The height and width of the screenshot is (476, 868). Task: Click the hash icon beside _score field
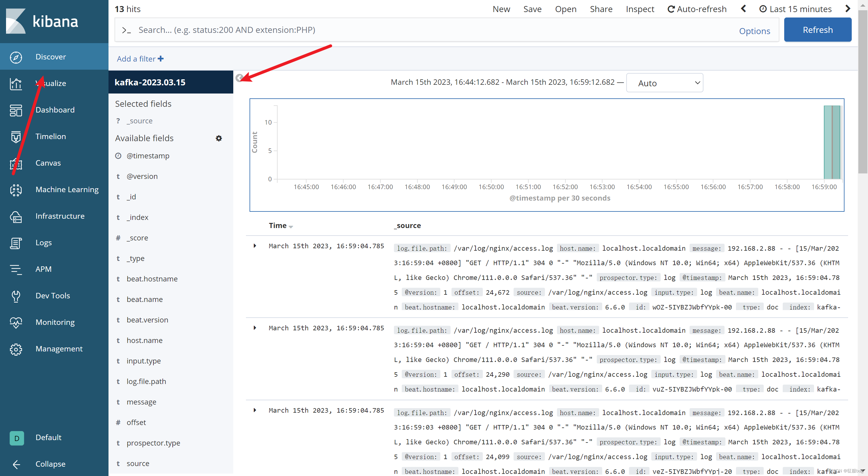[118, 238]
